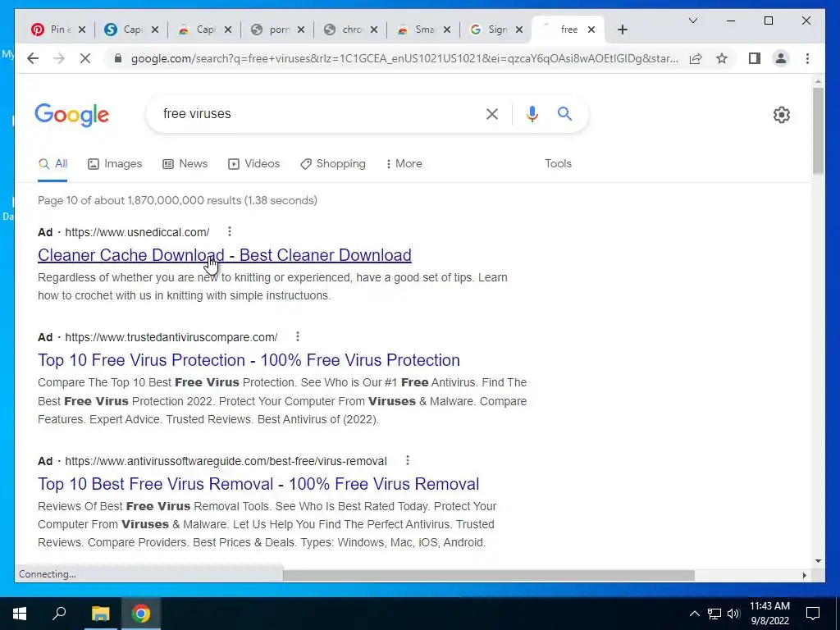Select the Videos results filter
Image resolution: width=840 pixels, height=630 pixels.
(254, 164)
